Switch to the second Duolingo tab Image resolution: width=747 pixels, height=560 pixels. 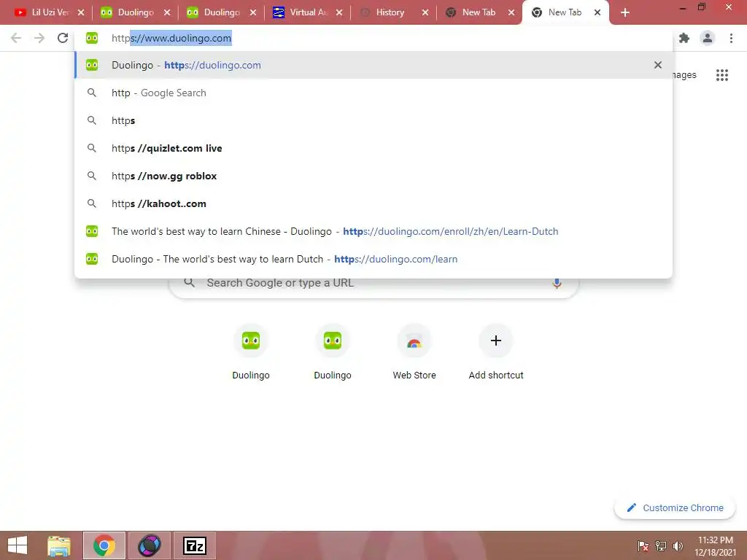[222, 12]
